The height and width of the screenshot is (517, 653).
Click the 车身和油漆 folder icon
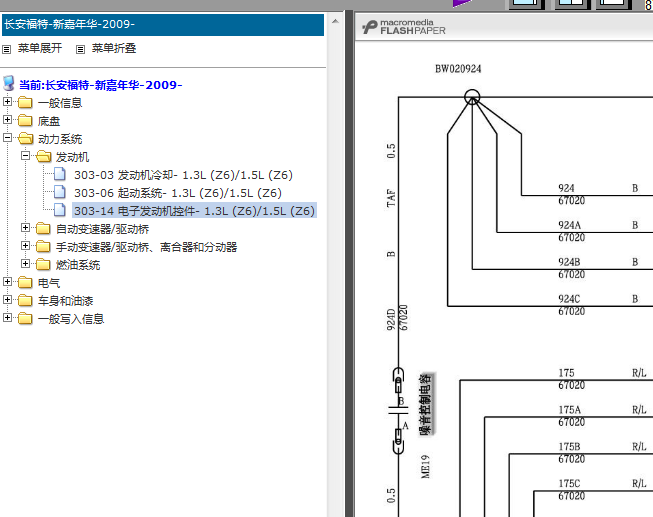(25, 300)
